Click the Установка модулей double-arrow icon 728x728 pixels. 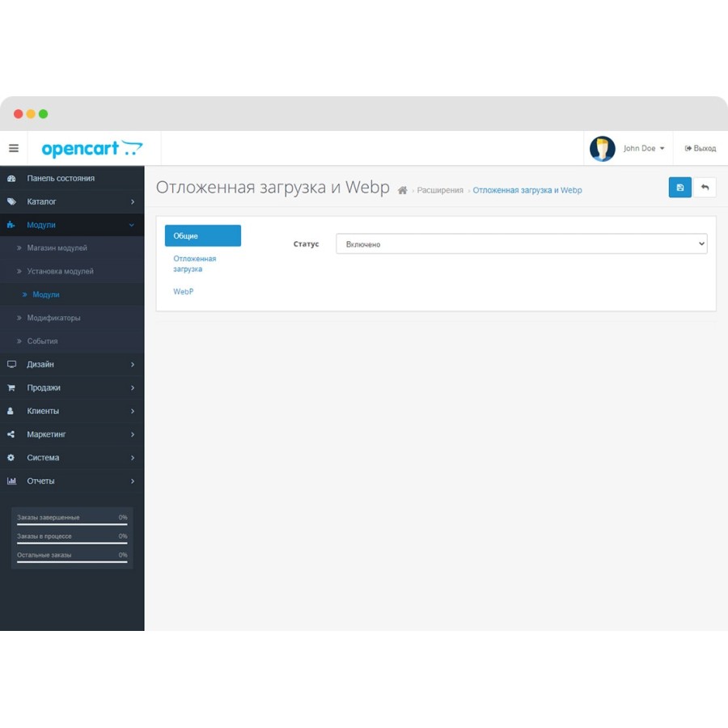coord(19,271)
